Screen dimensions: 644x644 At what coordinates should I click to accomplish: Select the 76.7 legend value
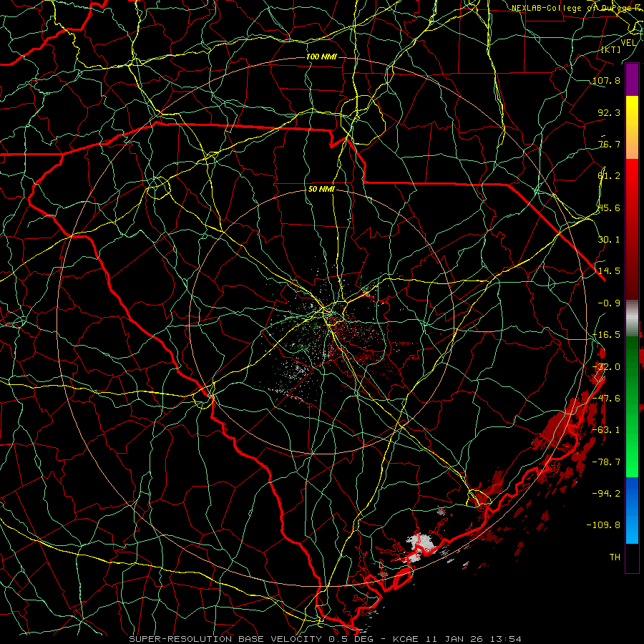click(x=609, y=144)
